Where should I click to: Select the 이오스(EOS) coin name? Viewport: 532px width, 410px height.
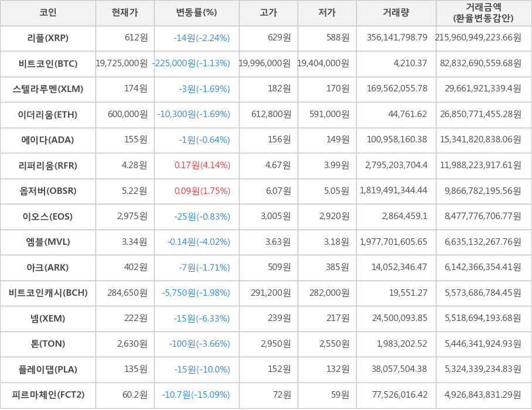pos(48,217)
